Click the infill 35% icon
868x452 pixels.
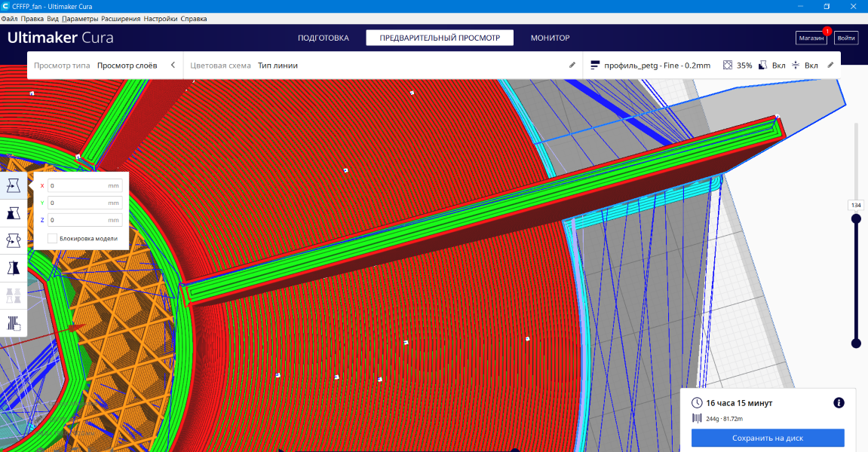[728, 66]
